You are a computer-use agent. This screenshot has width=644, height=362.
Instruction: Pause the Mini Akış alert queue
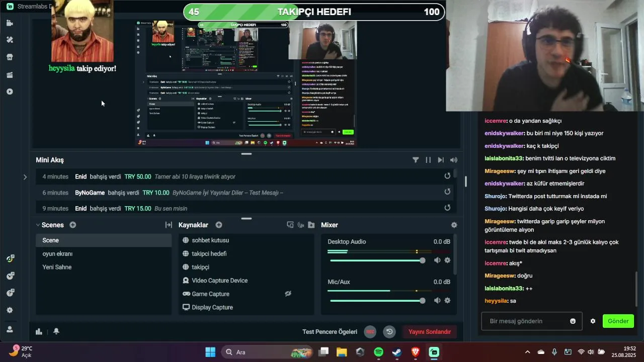pos(428,160)
